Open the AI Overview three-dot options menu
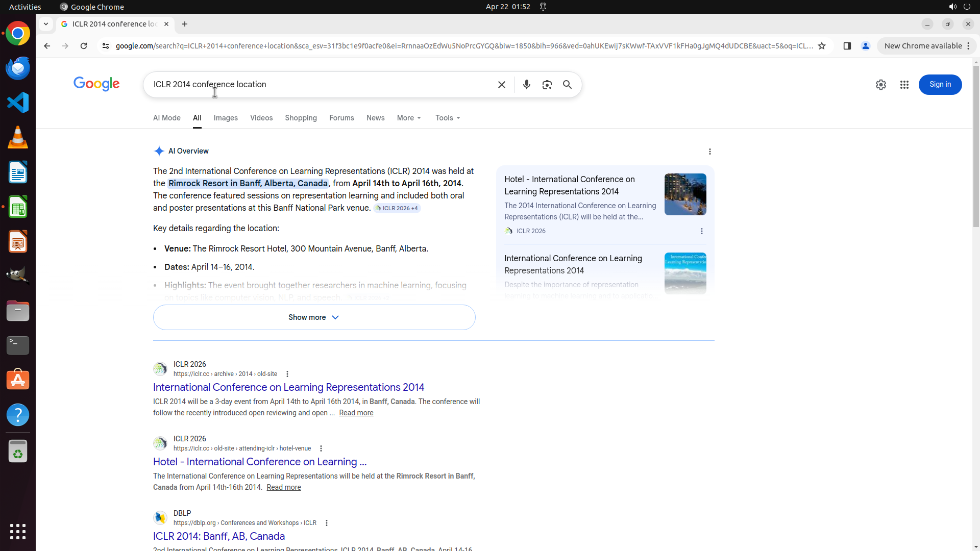The width and height of the screenshot is (980, 551). [x=709, y=152]
